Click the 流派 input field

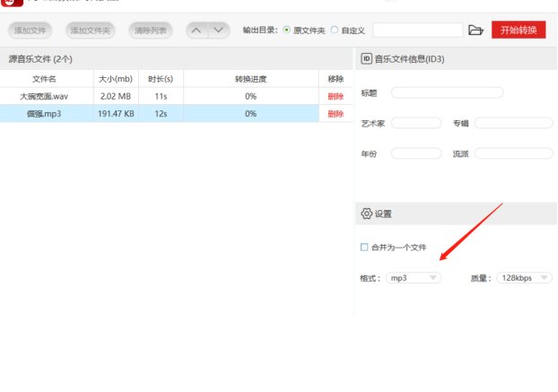click(x=513, y=153)
